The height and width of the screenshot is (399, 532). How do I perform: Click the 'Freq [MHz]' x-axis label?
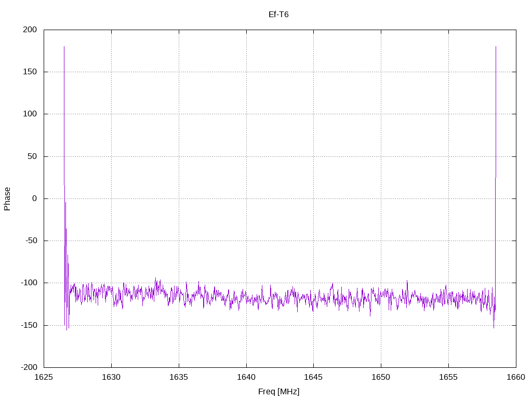tap(278, 392)
